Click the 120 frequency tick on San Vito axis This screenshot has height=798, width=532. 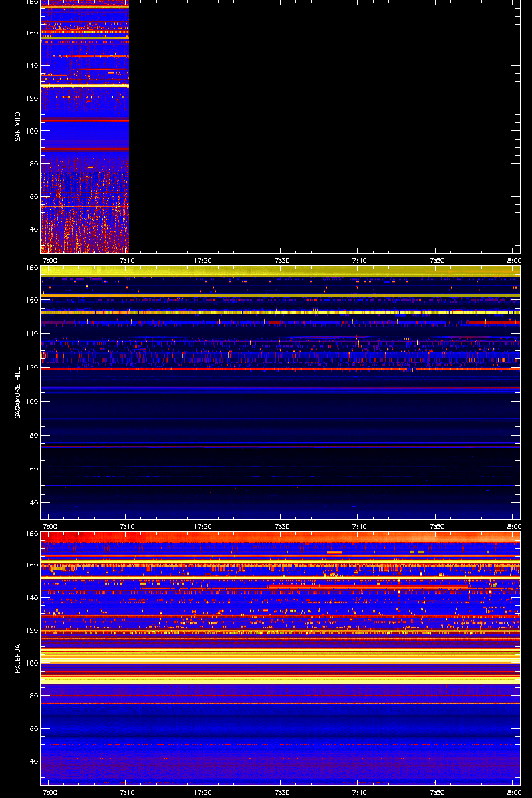coord(31,98)
